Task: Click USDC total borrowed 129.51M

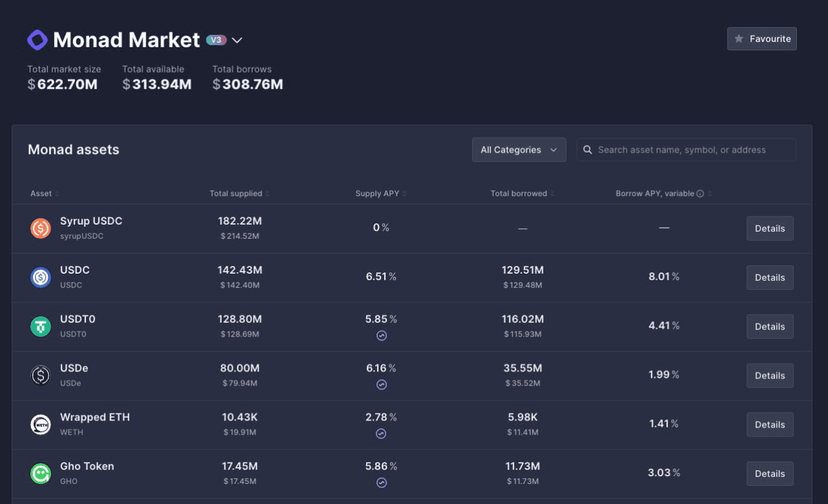Action: pyautogui.click(x=523, y=270)
